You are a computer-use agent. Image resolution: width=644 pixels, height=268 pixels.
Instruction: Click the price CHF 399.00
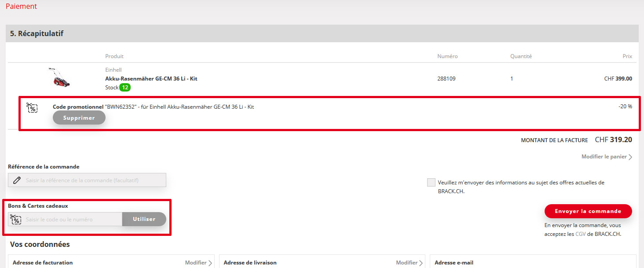point(618,79)
